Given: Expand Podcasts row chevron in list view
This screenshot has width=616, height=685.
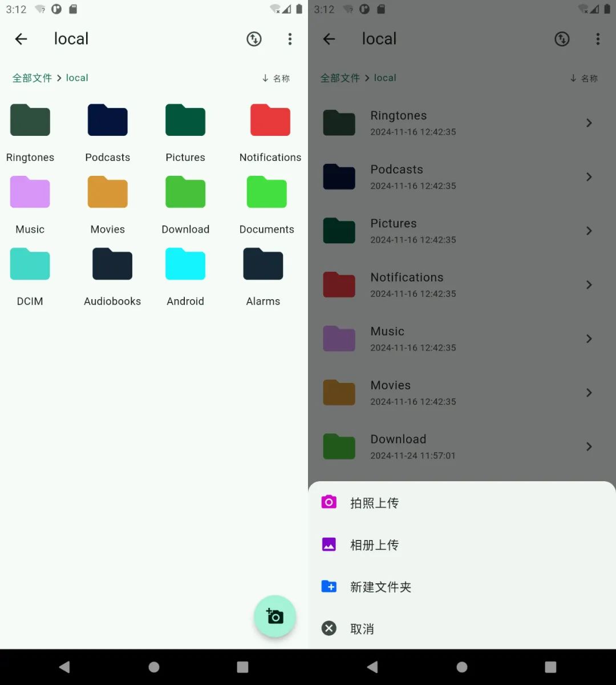Looking at the screenshot, I should pos(589,177).
